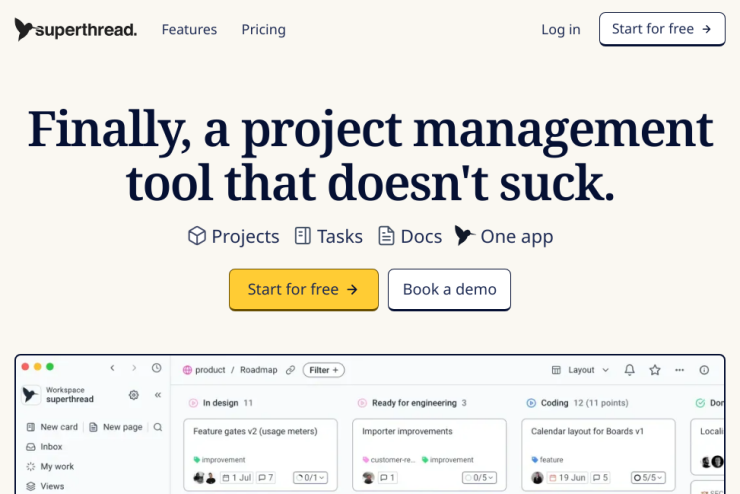
Task: Copy the board link icon
Action: click(x=290, y=370)
